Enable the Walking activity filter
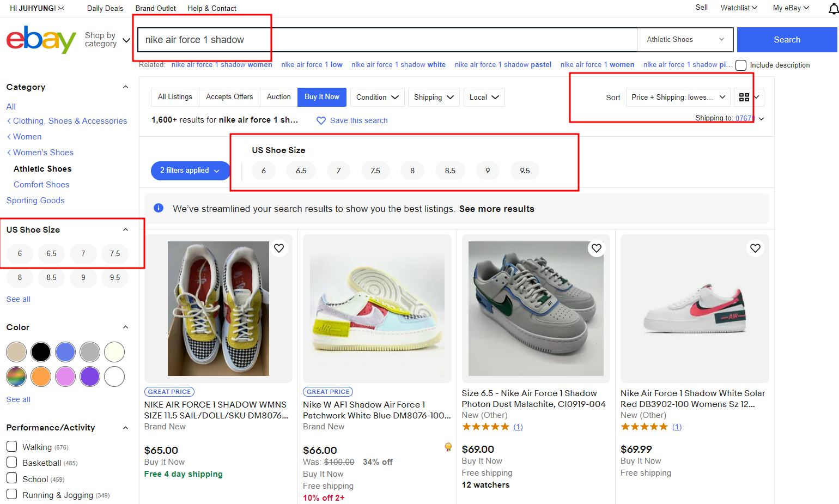The height and width of the screenshot is (504, 839). click(11, 447)
